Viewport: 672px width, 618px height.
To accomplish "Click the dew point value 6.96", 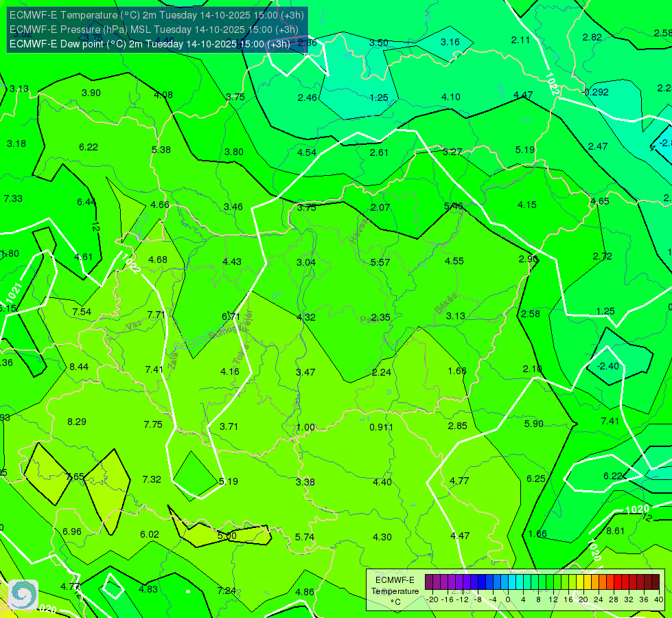I will coord(72,531).
